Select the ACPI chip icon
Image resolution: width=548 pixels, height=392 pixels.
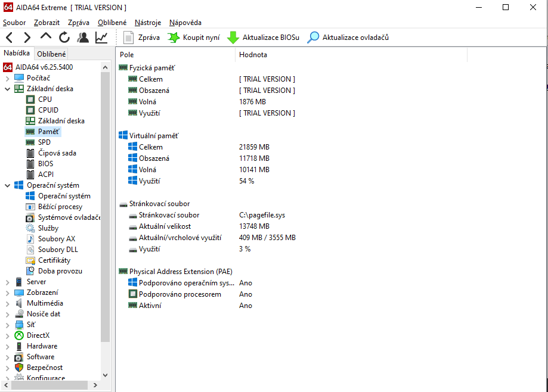[30, 175]
